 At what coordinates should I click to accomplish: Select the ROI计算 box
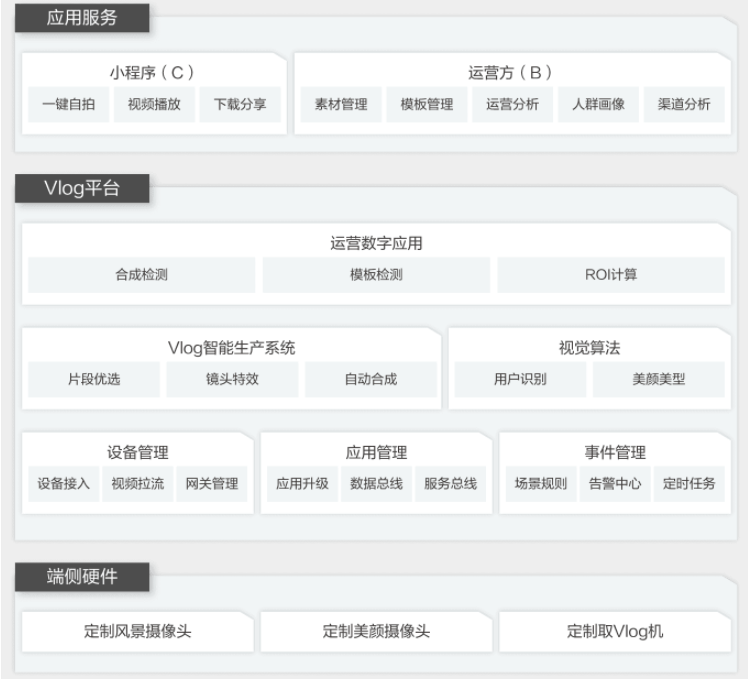pos(611,275)
